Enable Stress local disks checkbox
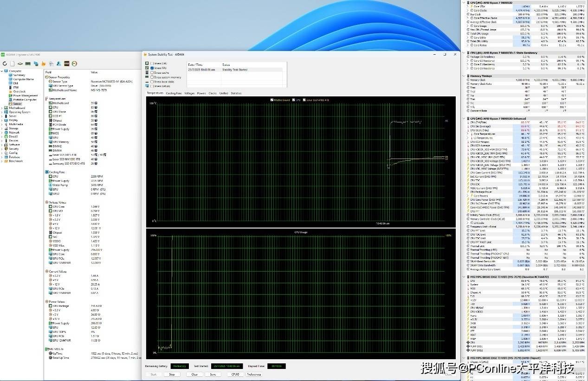 (x=152, y=82)
